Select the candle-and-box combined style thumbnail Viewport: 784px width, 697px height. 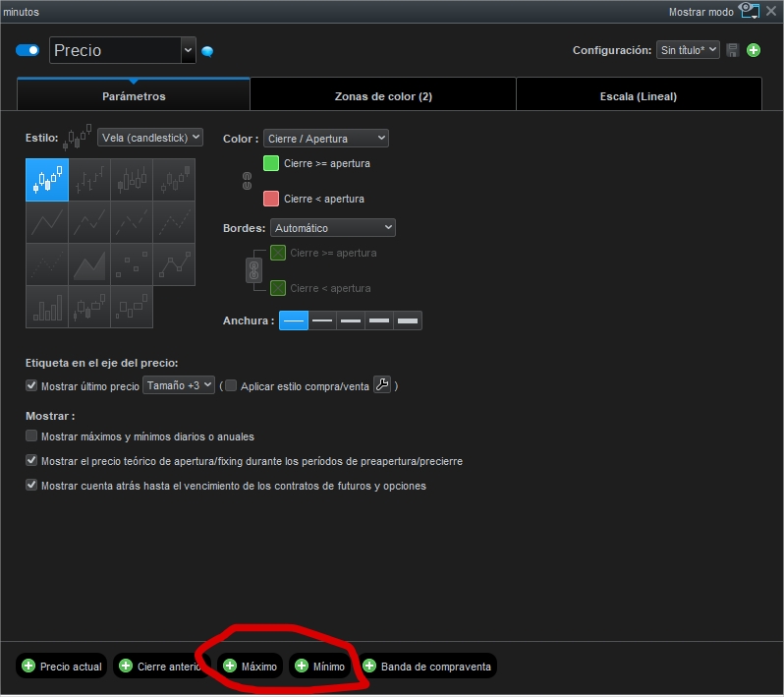89,307
